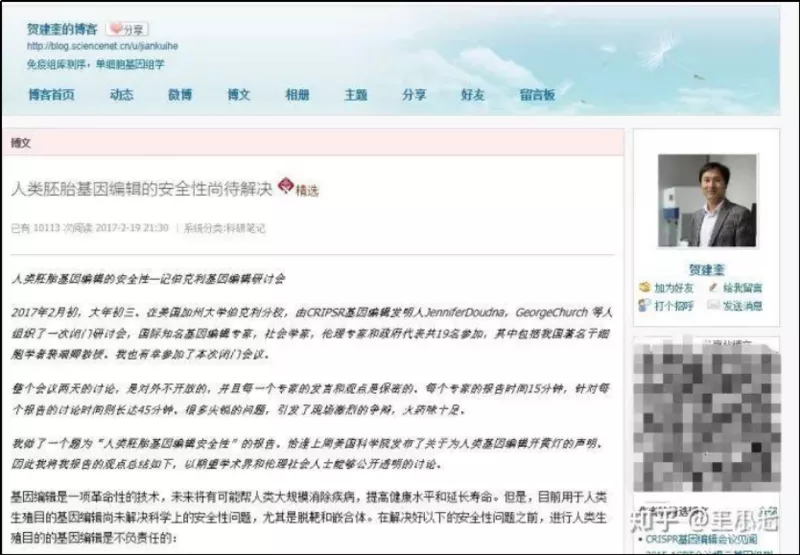View the 好友 friends tab
The image size is (800, 555).
[472, 95]
